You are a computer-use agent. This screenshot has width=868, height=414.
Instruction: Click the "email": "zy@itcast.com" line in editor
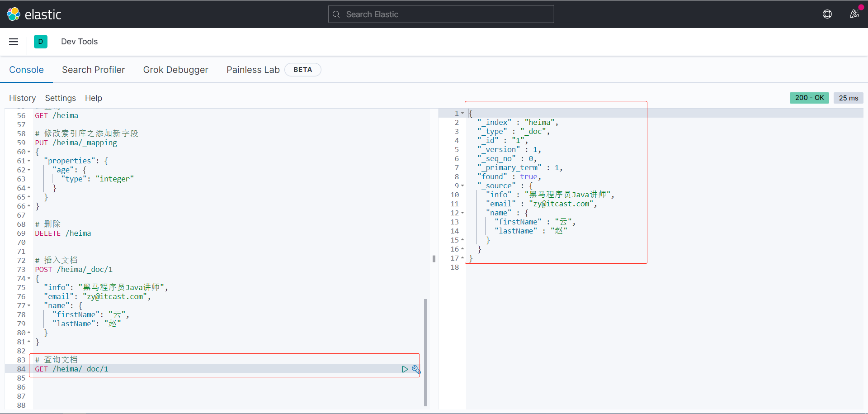click(x=97, y=297)
